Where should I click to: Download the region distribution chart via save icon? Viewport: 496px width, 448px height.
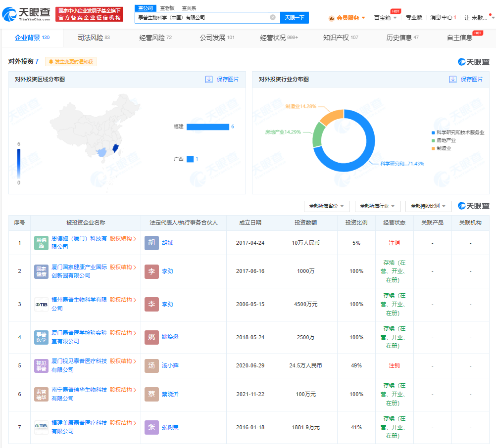click(x=209, y=79)
